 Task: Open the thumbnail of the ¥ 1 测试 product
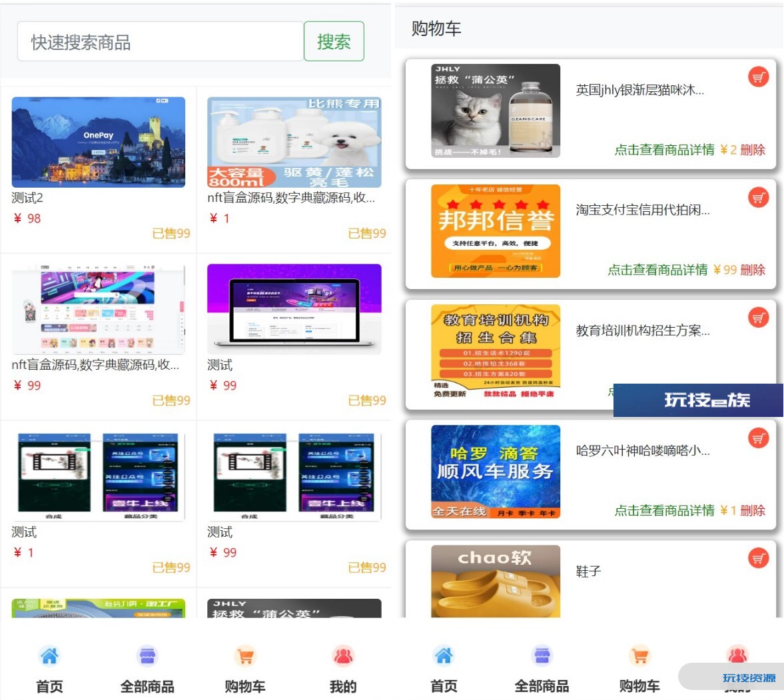click(x=99, y=476)
